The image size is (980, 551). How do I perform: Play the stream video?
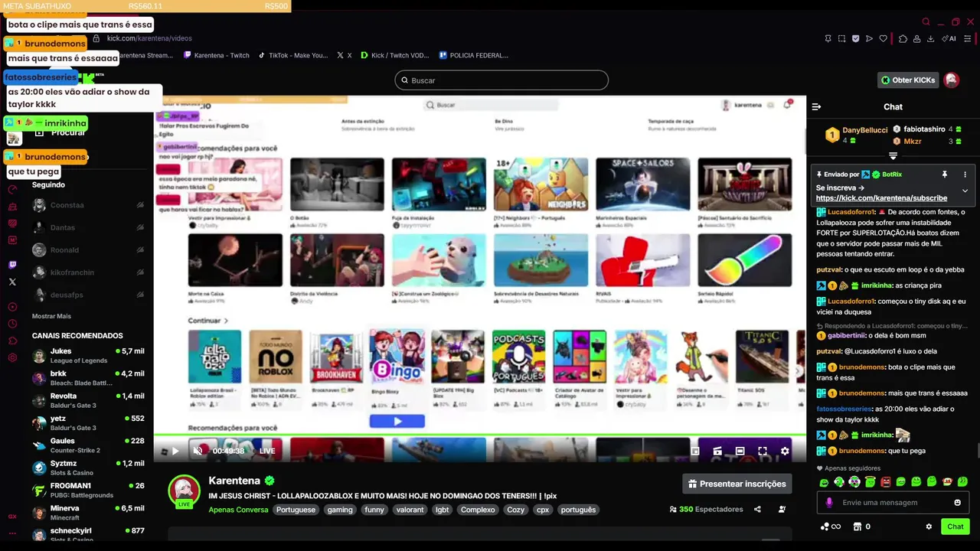tap(175, 452)
